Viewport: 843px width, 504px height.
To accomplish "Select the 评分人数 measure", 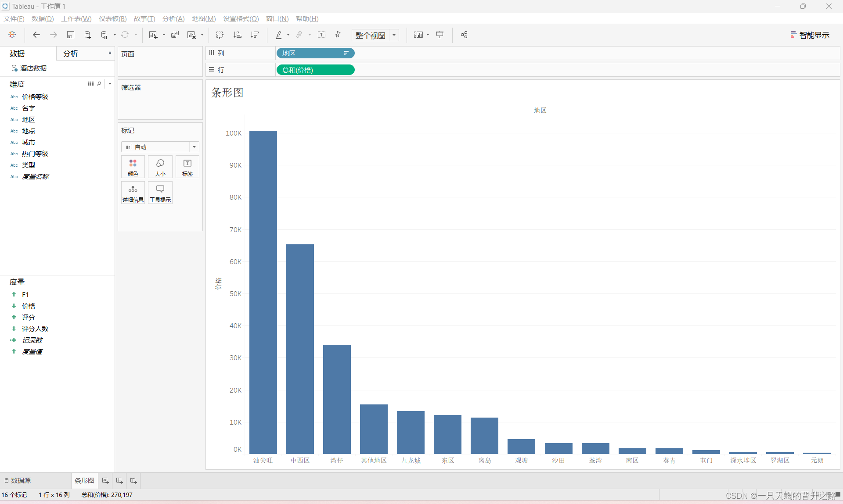I will 35,329.
